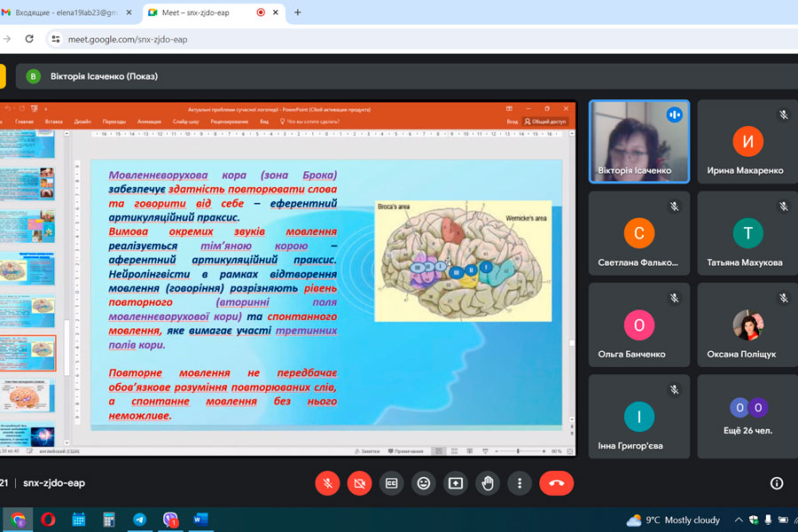
Task: Open more options three-dot menu
Action: click(x=520, y=483)
